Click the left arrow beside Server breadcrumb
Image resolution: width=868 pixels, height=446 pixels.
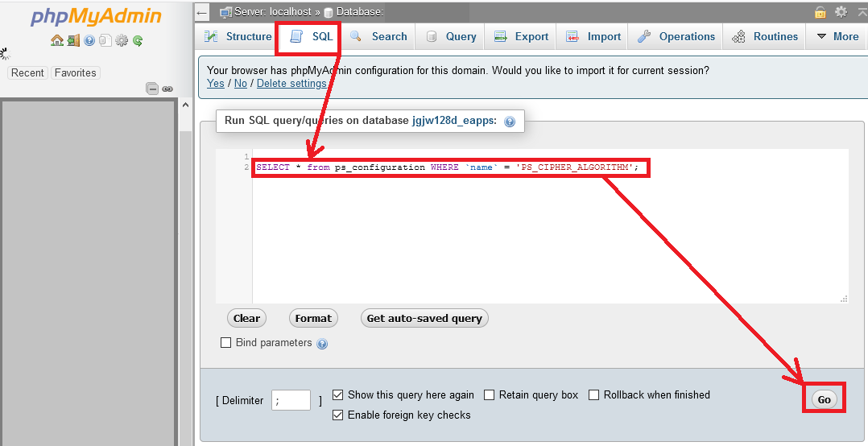click(202, 12)
